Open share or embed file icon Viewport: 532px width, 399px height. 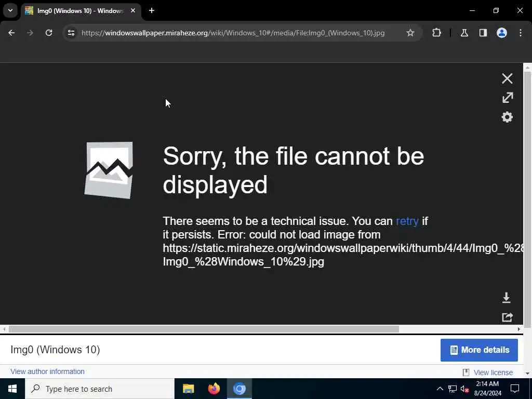pos(507,317)
